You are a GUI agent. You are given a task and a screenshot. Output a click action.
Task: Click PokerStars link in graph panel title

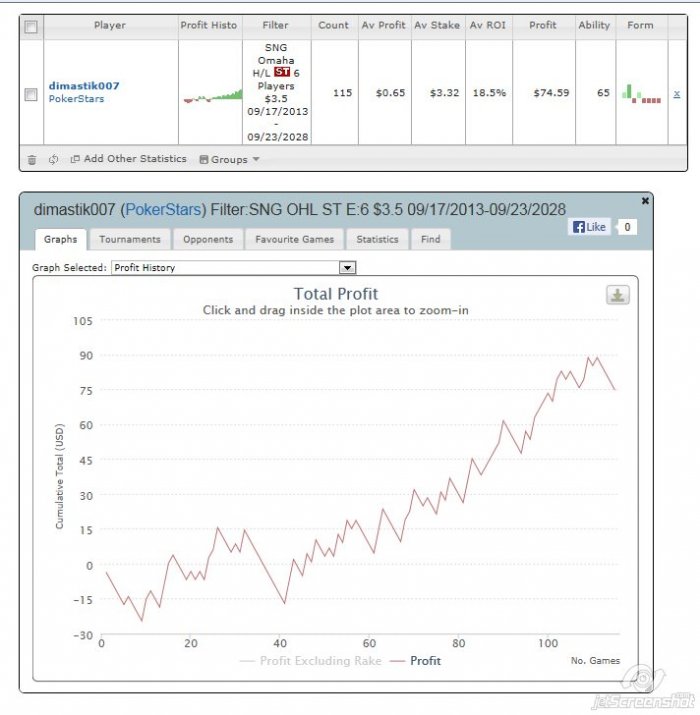[x=163, y=210]
